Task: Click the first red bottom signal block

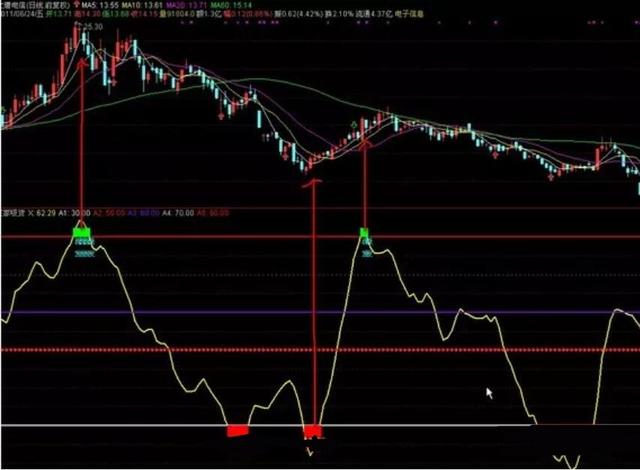Action: (x=238, y=430)
